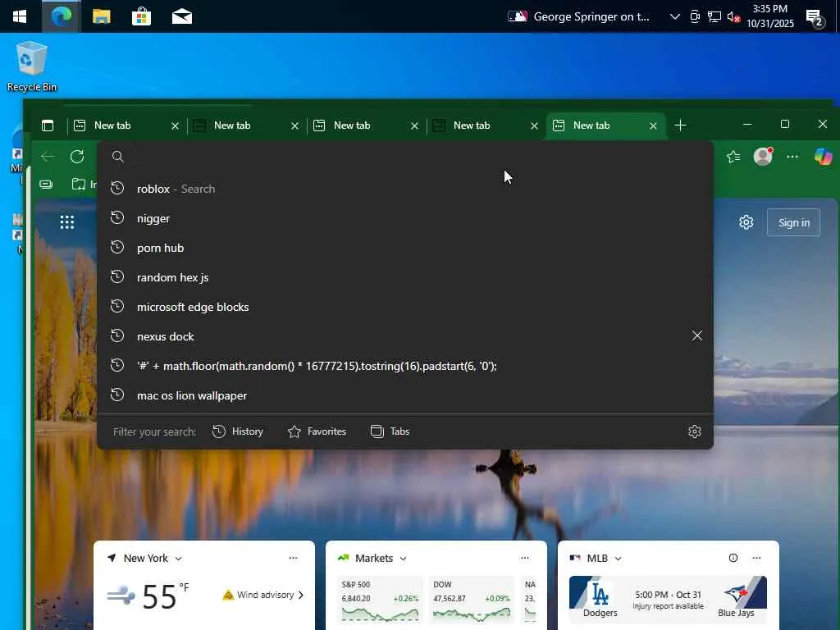
Task: Choose 'microsoft edge blocks' suggestion
Action: click(405, 307)
